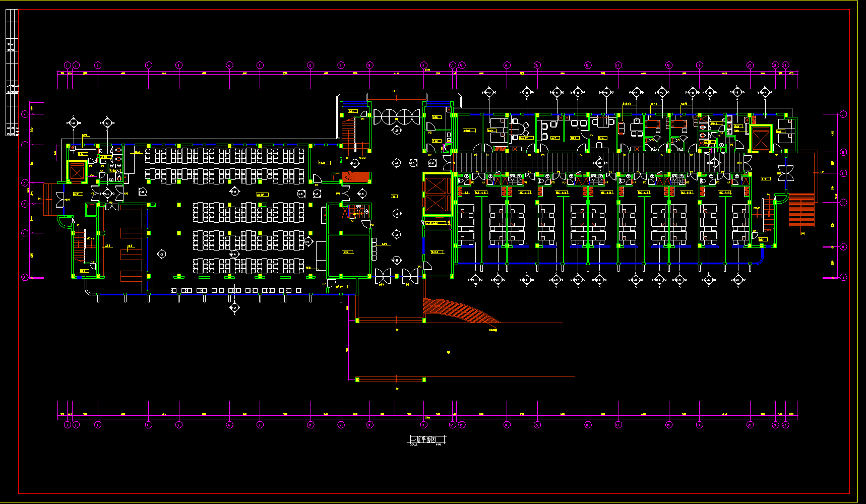Screen dimensions: 866x504
Task: Click the curved orange hatched ramp at main entrance
Action: click(459, 310)
